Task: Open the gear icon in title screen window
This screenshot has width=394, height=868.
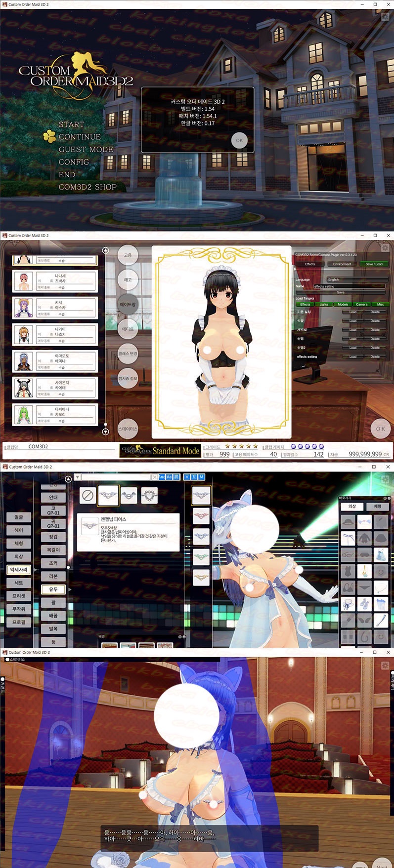Action: 385,16
